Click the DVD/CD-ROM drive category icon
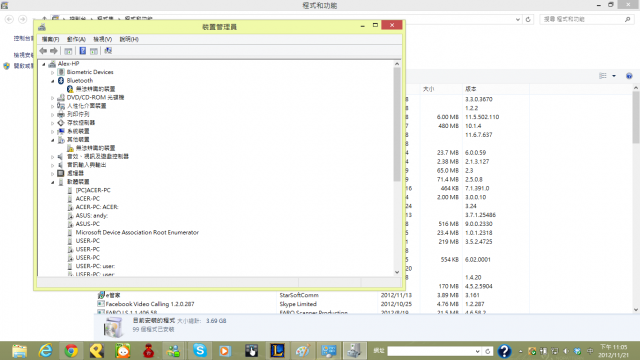The image size is (640, 360). coord(61,97)
